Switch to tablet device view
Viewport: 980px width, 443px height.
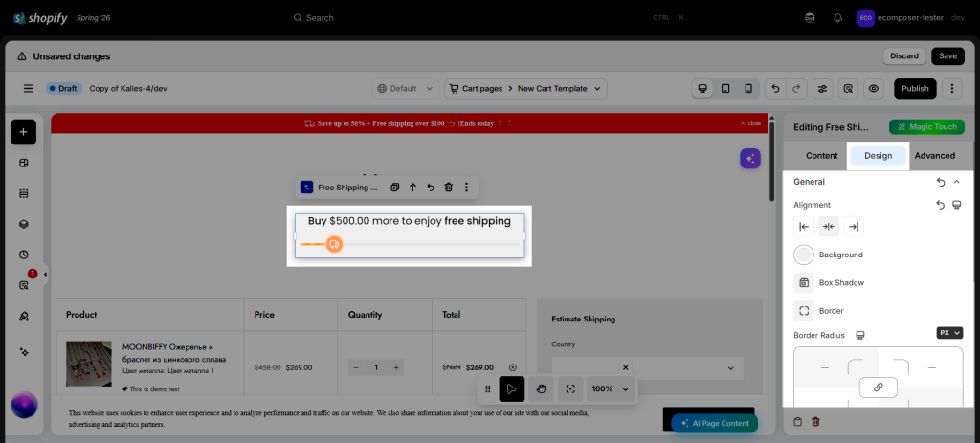(x=725, y=89)
